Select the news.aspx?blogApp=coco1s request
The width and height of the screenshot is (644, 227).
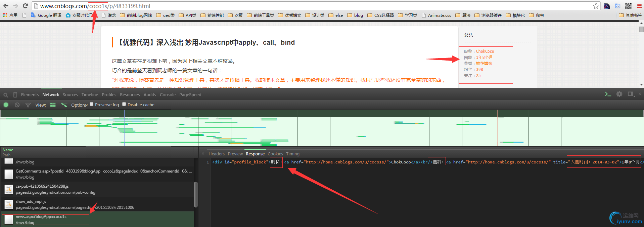coord(97,219)
